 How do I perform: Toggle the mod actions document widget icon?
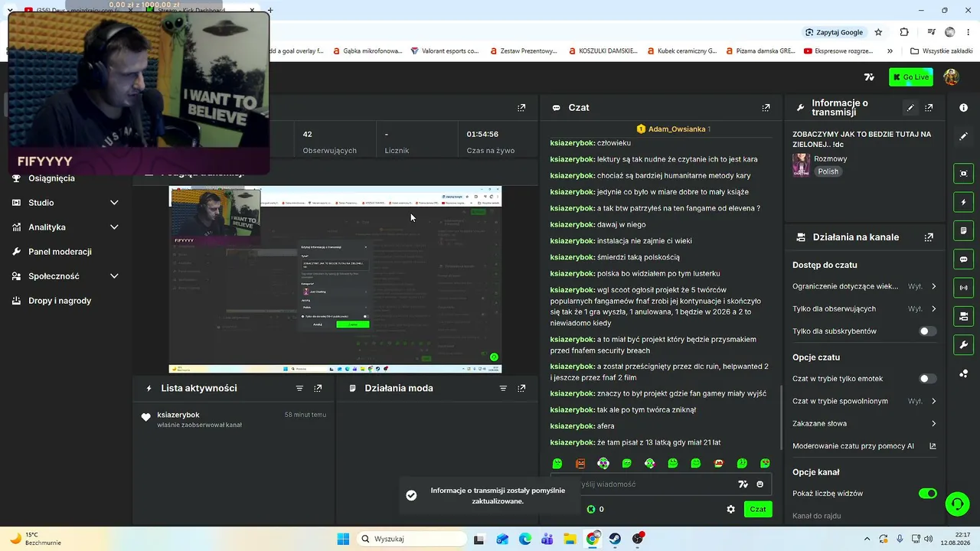[x=963, y=230]
